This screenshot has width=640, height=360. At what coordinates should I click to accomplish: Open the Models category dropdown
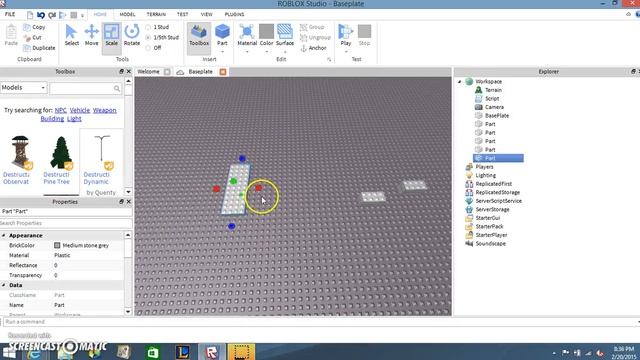pos(24,88)
